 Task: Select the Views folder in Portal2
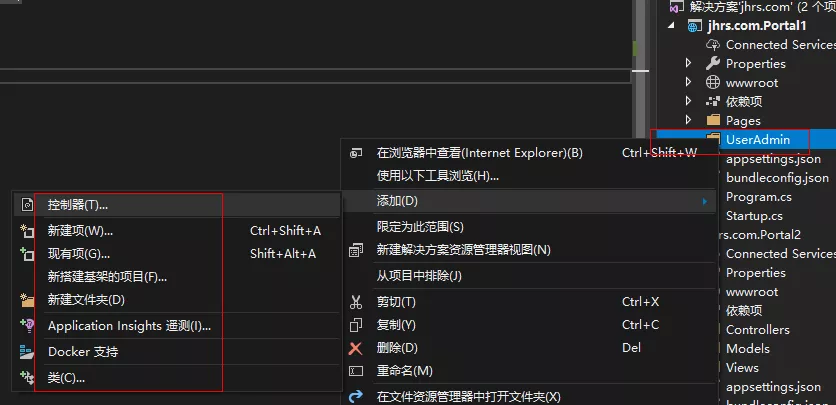[x=742, y=368]
